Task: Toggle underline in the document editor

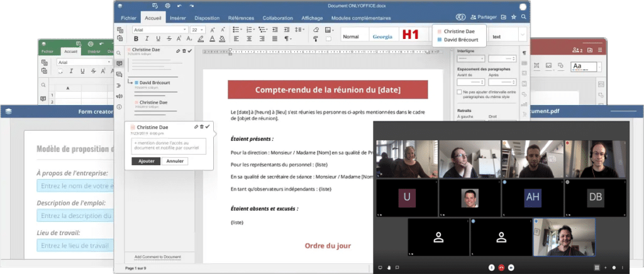Action: click(x=158, y=39)
